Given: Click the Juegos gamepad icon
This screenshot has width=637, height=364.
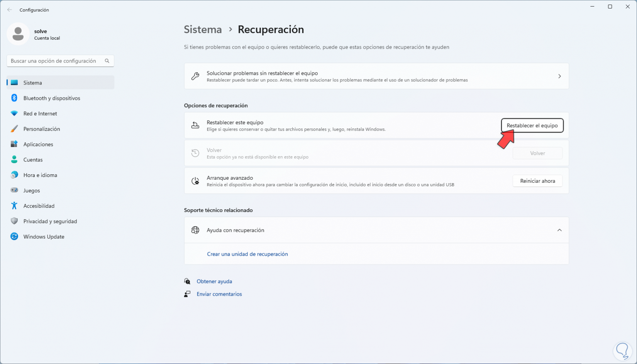Looking at the screenshot, I should point(14,190).
